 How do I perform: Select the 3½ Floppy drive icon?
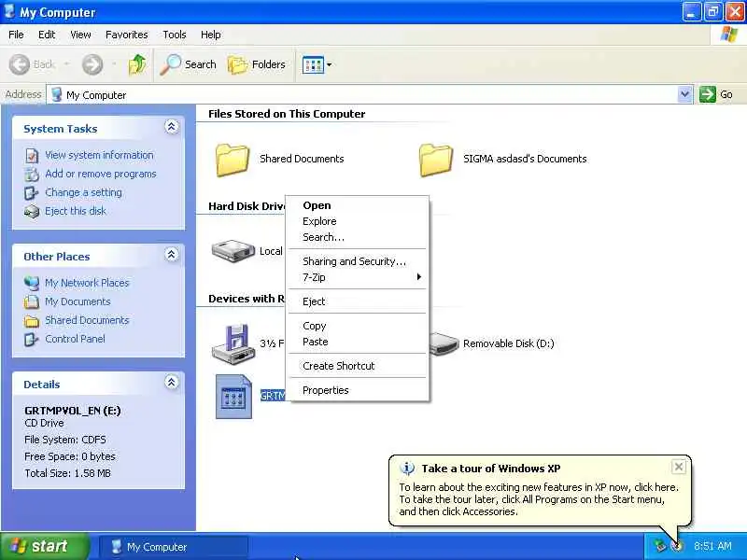point(233,344)
